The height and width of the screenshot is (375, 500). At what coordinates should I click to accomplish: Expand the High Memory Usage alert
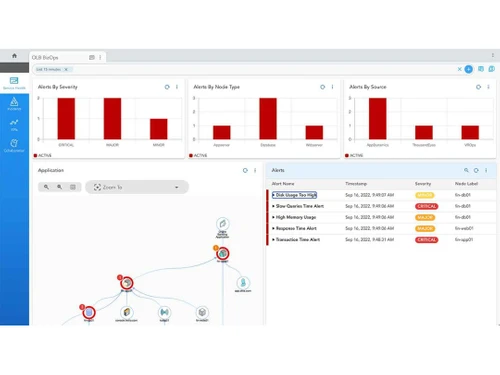[273, 217]
